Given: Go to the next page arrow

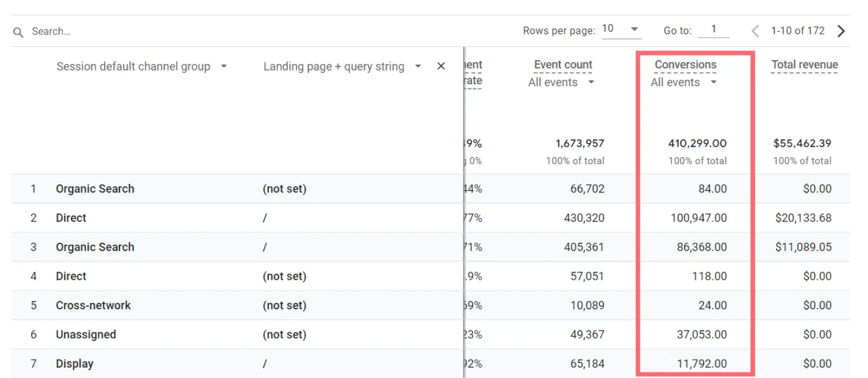Looking at the screenshot, I should (841, 31).
